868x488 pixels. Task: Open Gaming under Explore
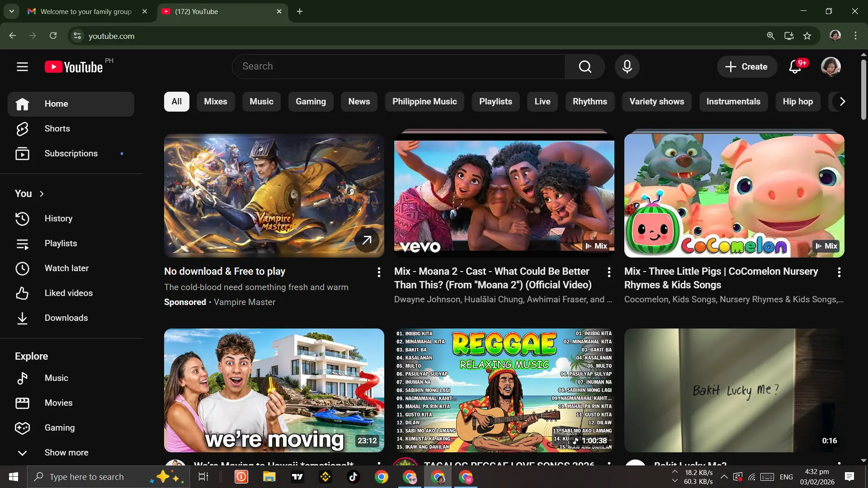click(x=71, y=428)
